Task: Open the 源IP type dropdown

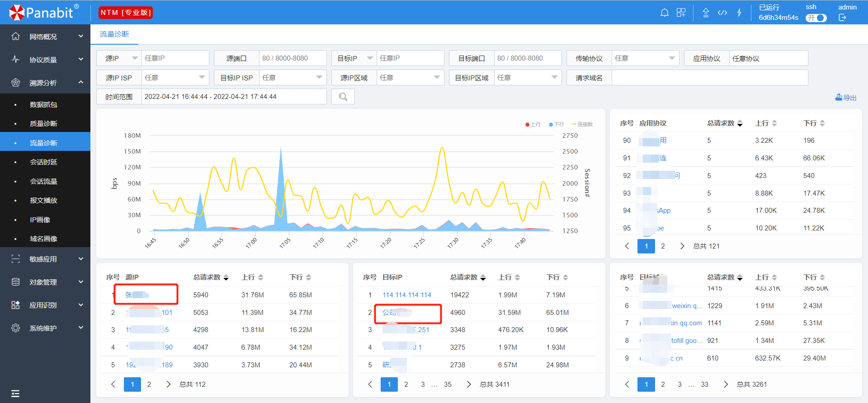Action: [119, 58]
